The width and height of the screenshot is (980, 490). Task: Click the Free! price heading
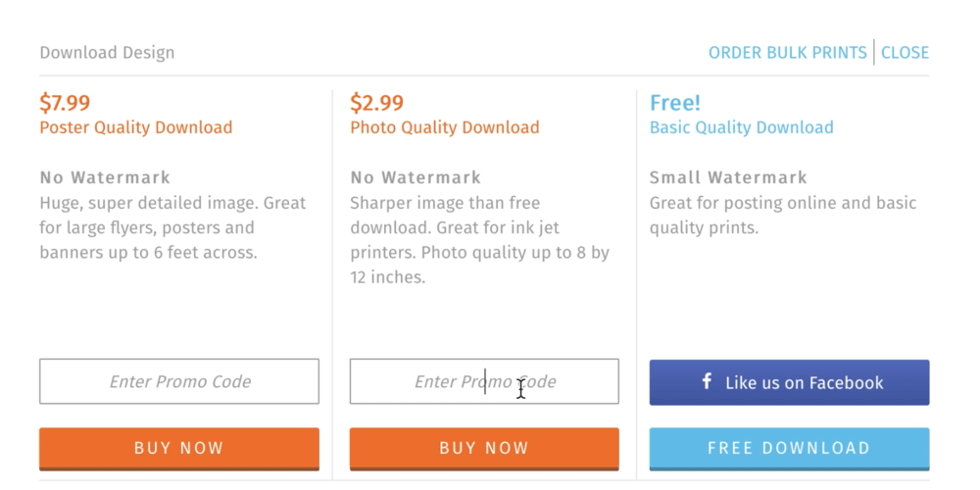(675, 103)
